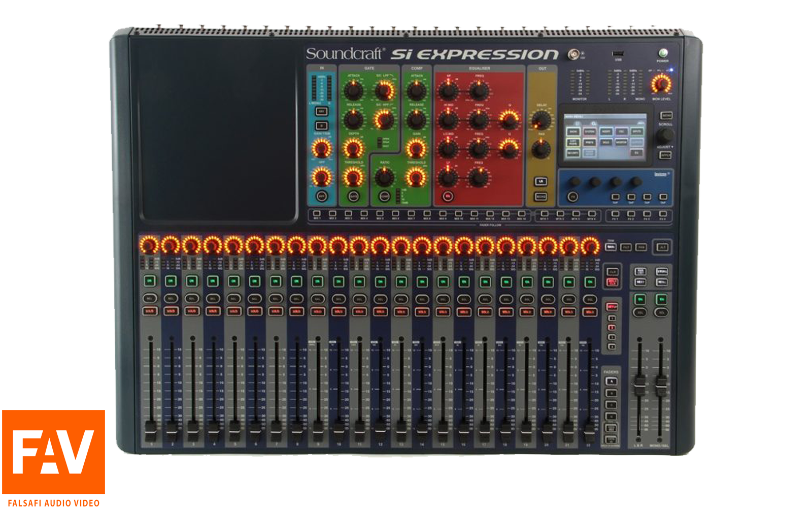
Task: Click channel 1's rotary encoder
Action: point(149,245)
